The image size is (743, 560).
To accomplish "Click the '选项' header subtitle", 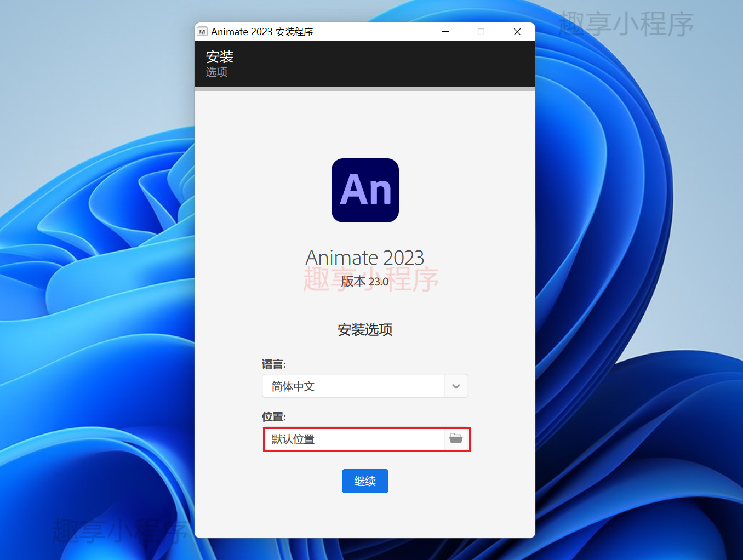I will pyautogui.click(x=216, y=72).
